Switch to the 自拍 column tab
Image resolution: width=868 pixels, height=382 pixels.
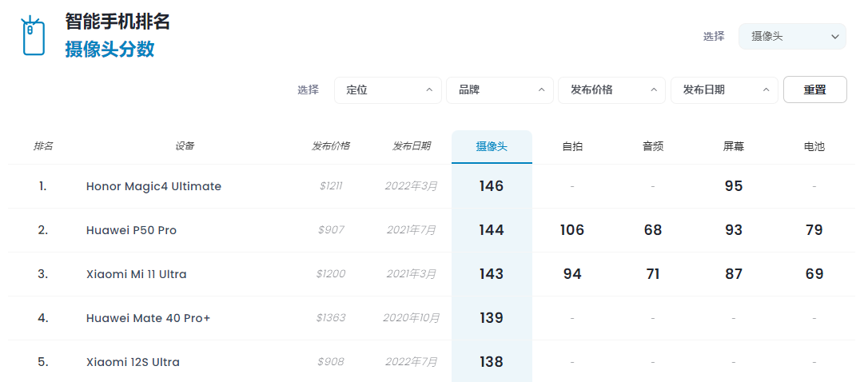tap(572, 147)
